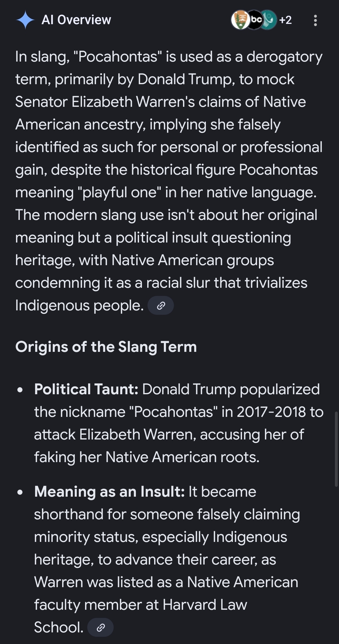
Task: Open the teal source icon
Action: point(269,20)
